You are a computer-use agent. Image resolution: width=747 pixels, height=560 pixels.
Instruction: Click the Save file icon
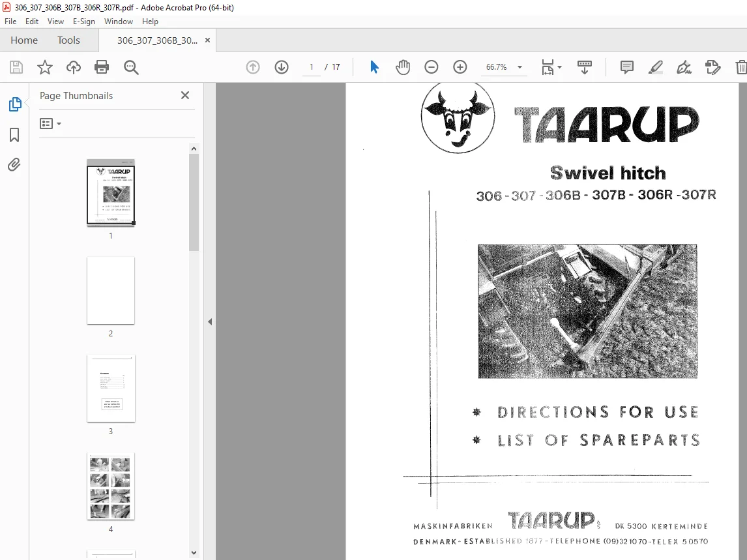[16, 67]
